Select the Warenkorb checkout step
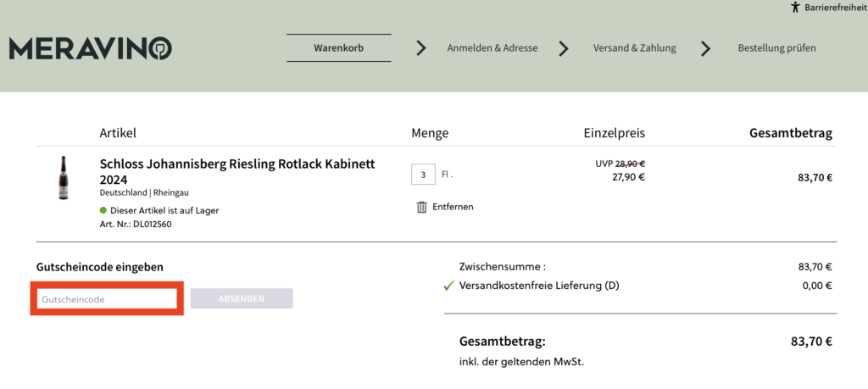The image size is (868, 389). coord(339,48)
